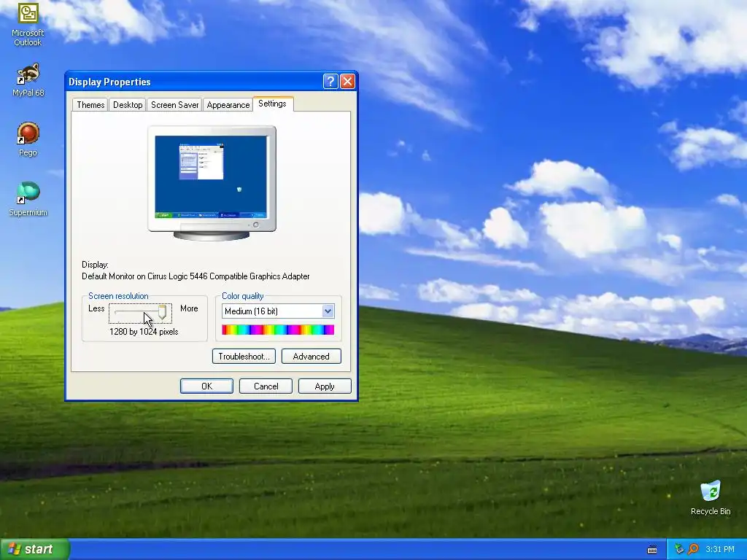This screenshot has height=560, width=747.
Task: Open the Color quality dropdown
Action: 278,311
